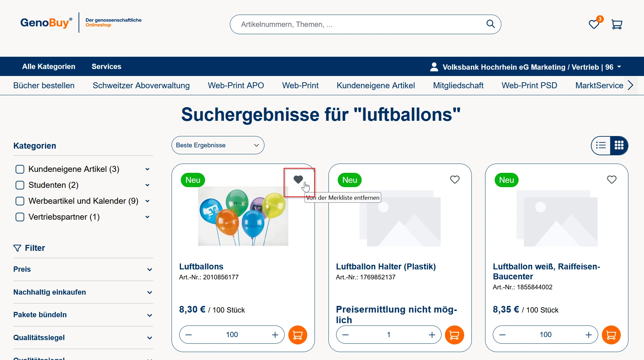
Task: Open Alle Kategorien menu
Action: [x=49, y=66]
